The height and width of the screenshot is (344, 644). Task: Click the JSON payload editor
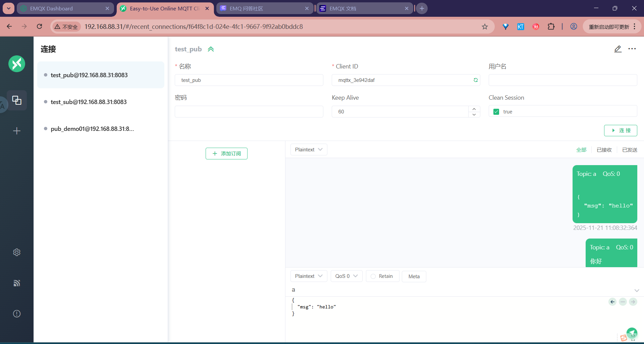click(x=446, y=319)
